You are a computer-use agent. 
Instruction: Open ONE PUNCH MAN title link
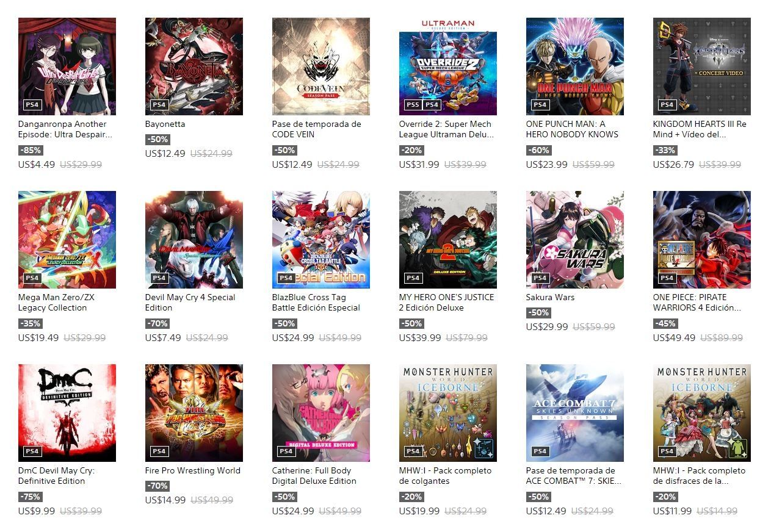(572, 129)
